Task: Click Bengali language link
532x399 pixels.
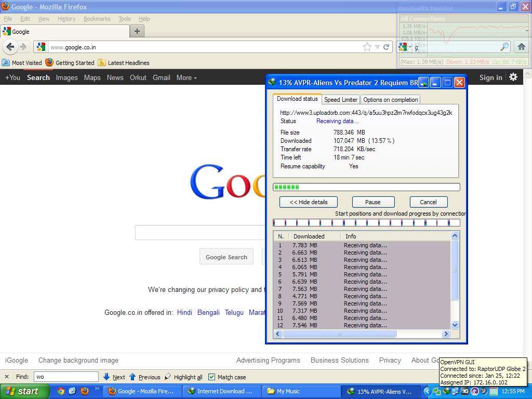Action: [x=208, y=312]
